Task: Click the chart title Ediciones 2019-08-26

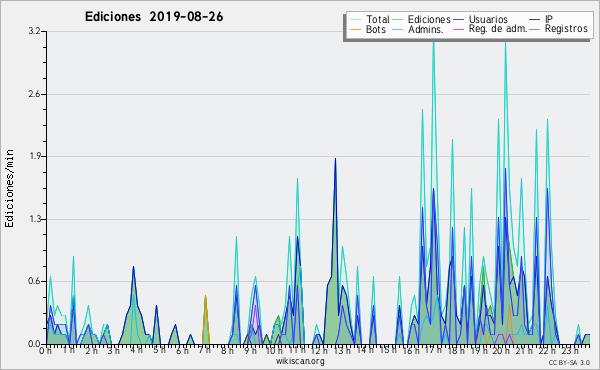Action: point(154,17)
